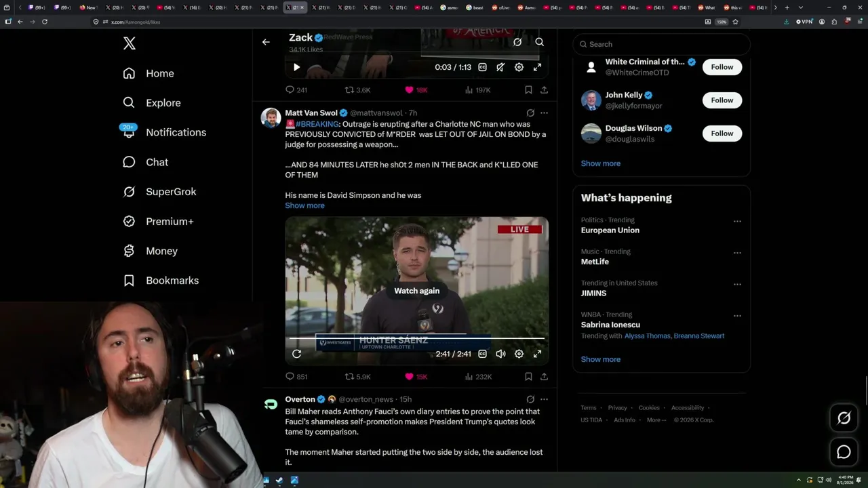Click the X logo in the sidebar
Viewport: 868px width, 488px height.
(130, 44)
